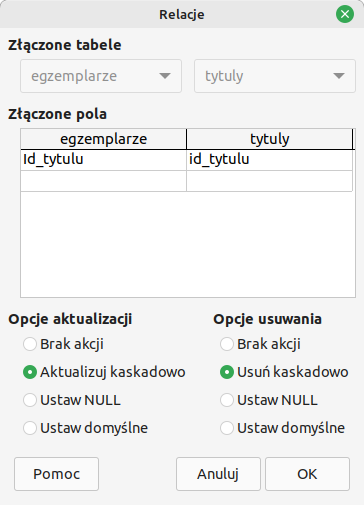Select Ustaw domyślne under Opcje usuwania
Image resolution: width=364 pixels, height=505 pixels.
[282, 428]
